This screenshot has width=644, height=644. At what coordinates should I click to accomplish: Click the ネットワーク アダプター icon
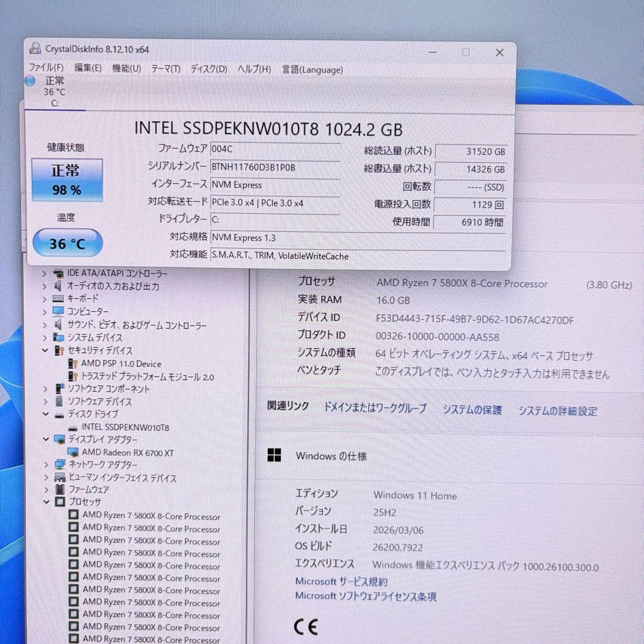click(x=60, y=465)
